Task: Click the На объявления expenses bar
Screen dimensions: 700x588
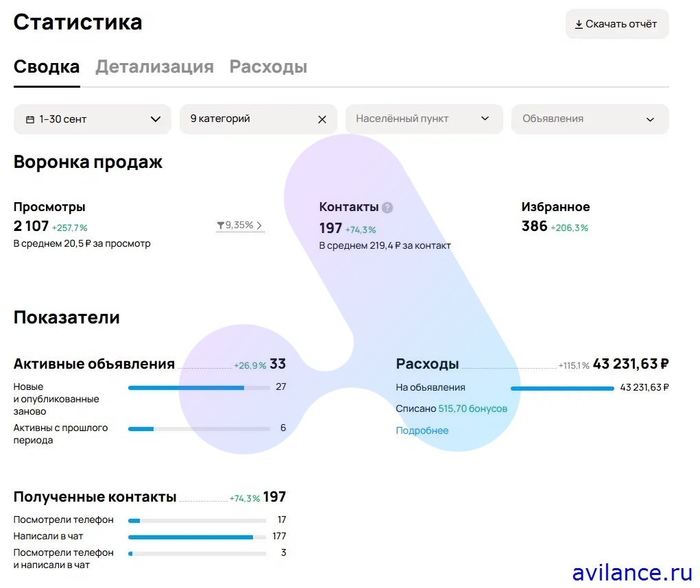Action: click(562, 389)
